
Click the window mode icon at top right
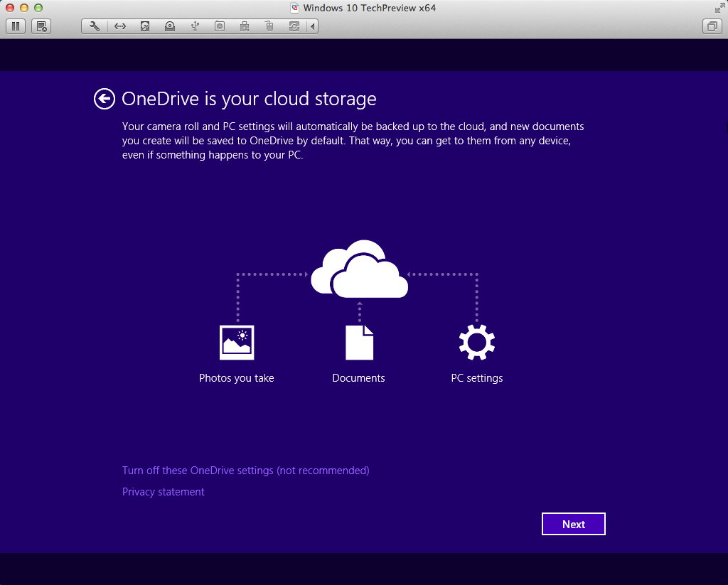pyautogui.click(x=712, y=26)
